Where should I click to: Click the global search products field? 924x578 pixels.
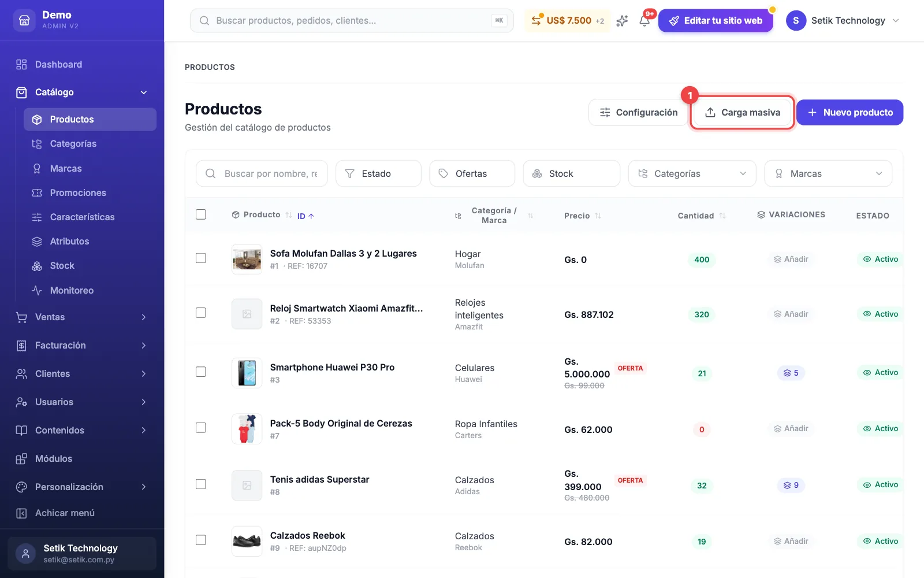[x=352, y=21]
